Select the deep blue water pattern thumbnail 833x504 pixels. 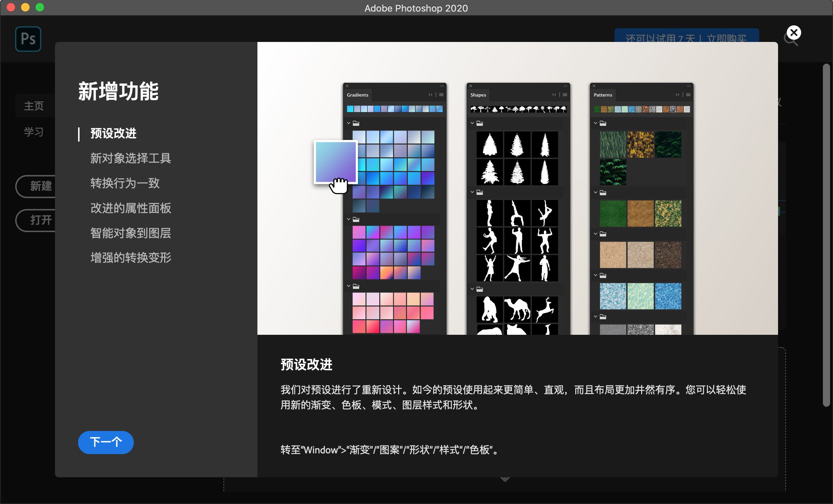(668, 296)
